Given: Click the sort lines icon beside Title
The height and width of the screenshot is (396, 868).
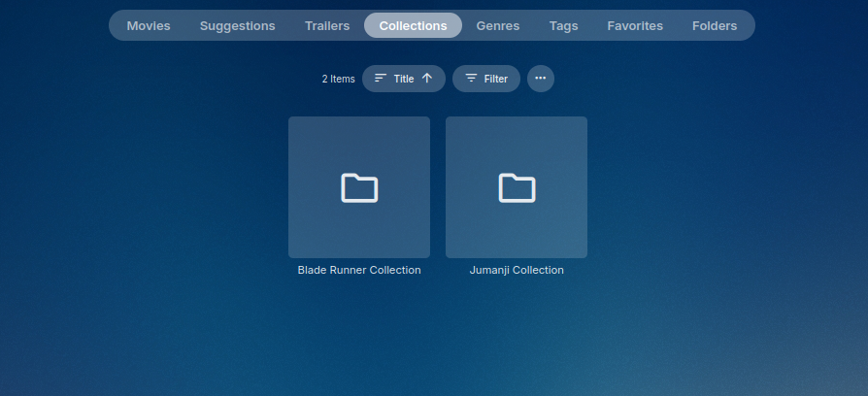Looking at the screenshot, I should (381, 79).
